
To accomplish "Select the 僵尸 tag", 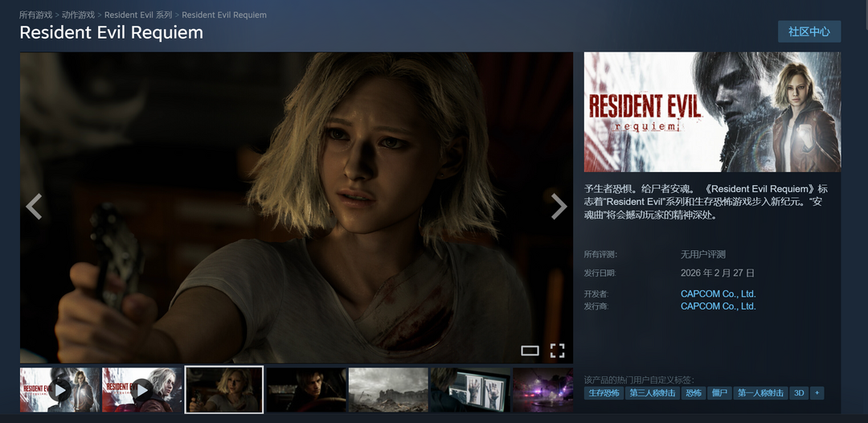I will 719,393.
